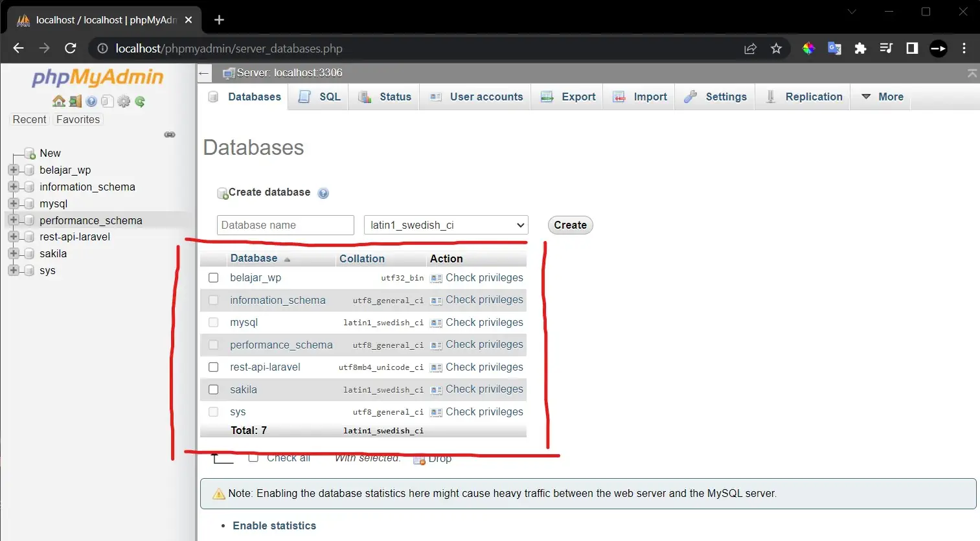
Task: Share this page icon in address bar
Action: (x=750, y=49)
